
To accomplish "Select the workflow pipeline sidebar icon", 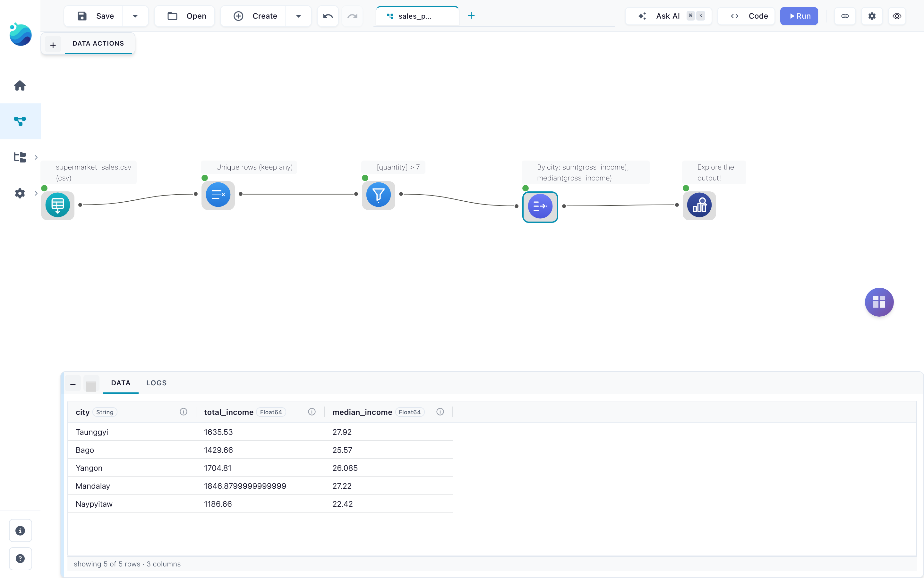I will 20,121.
